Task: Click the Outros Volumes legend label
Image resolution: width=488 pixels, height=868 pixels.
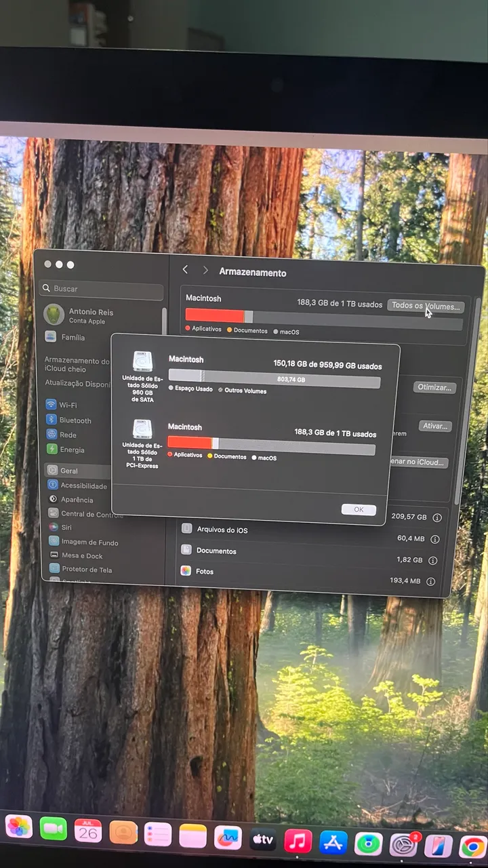Action: [x=245, y=391]
